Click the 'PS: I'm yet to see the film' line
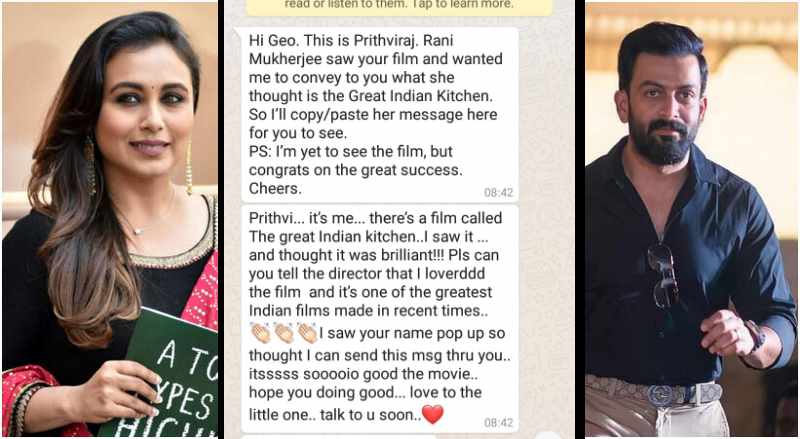 [x=351, y=152]
